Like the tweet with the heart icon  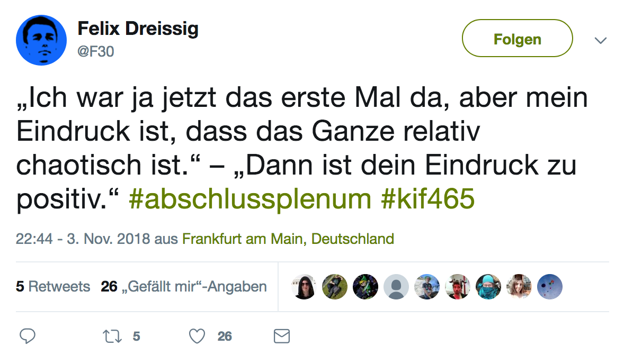click(197, 336)
